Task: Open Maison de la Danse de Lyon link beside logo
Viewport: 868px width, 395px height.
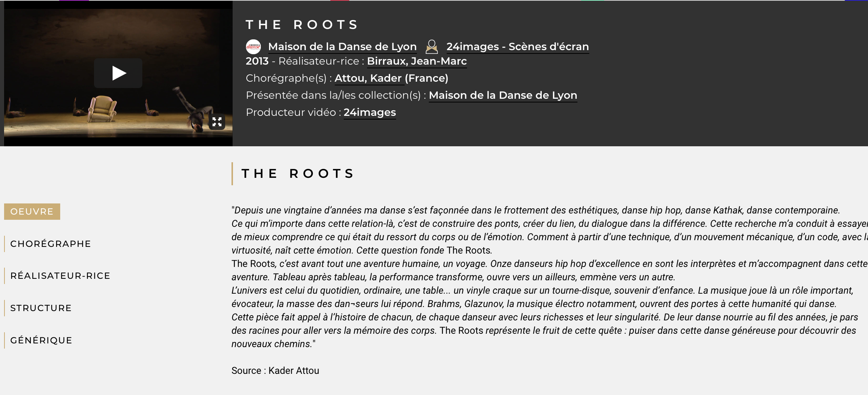Action: pyautogui.click(x=342, y=47)
